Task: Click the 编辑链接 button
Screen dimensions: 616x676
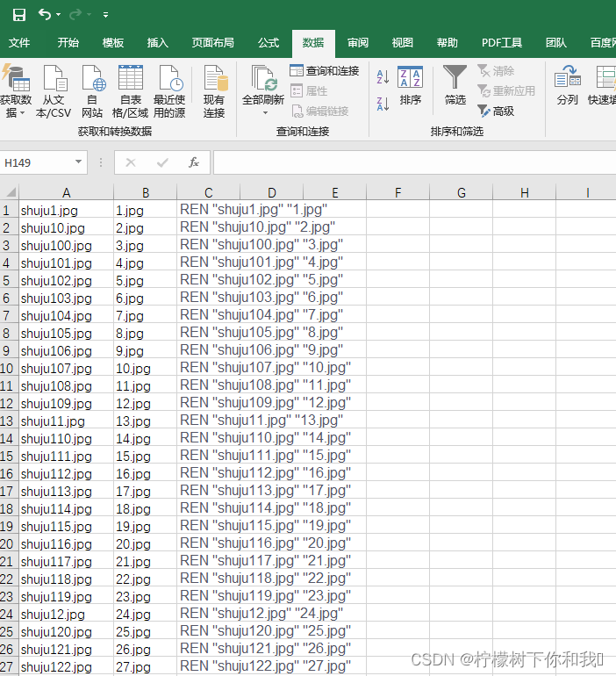Action: tap(319, 111)
